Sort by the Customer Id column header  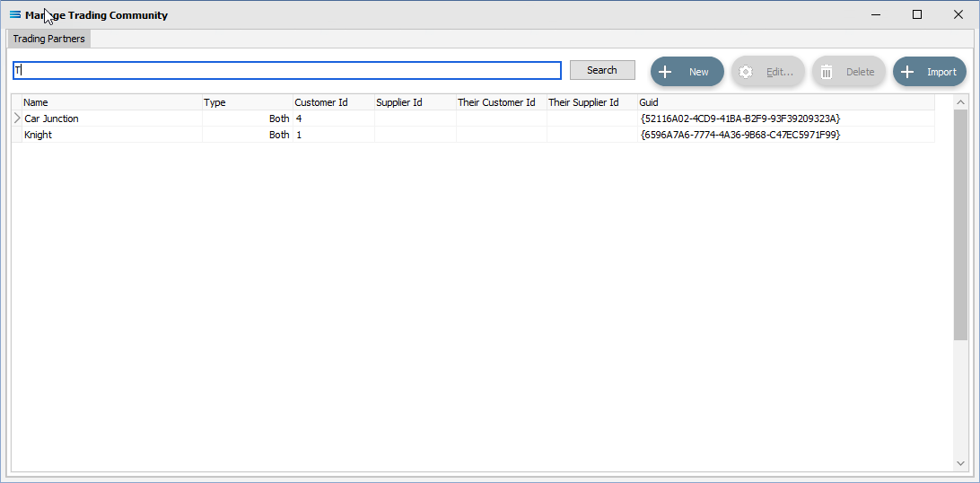pos(334,102)
